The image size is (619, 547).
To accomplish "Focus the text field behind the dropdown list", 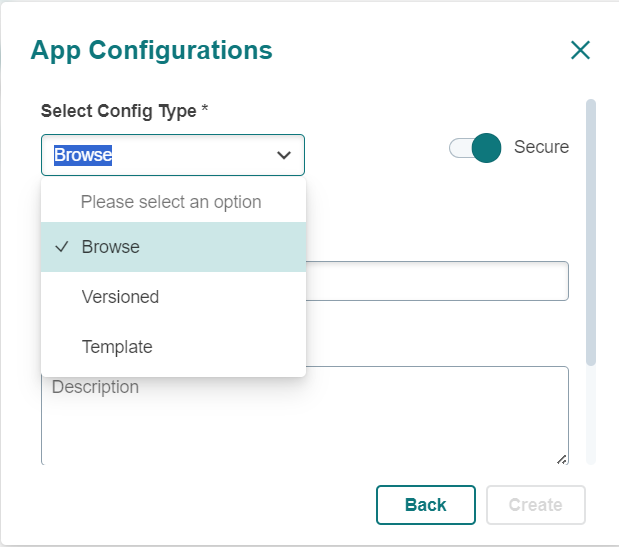I will point(436,281).
